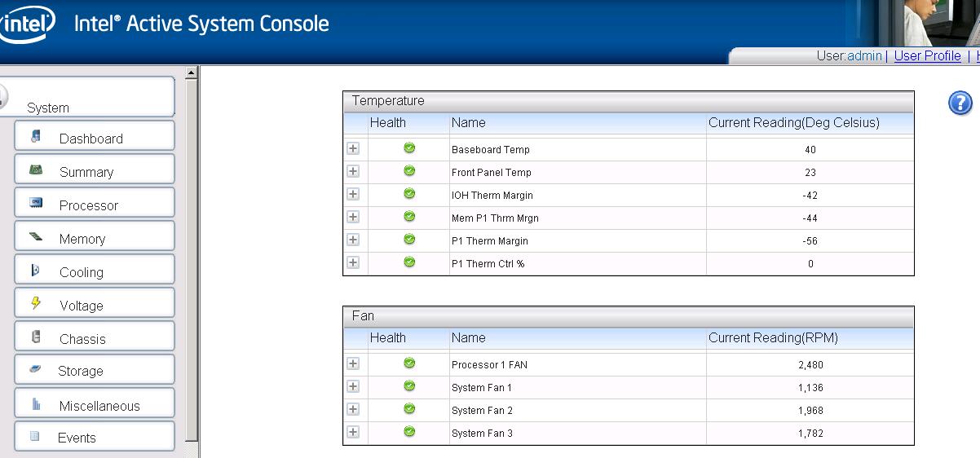980x458 pixels.
Task: Expand the System Fan 1 row
Action: [x=353, y=386]
